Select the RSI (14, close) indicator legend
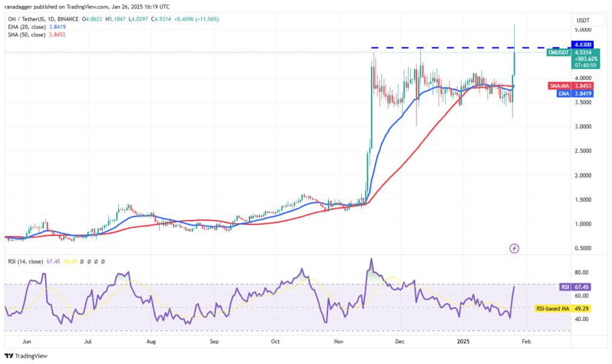The height and width of the screenshot is (364, 612). point(25,261)
